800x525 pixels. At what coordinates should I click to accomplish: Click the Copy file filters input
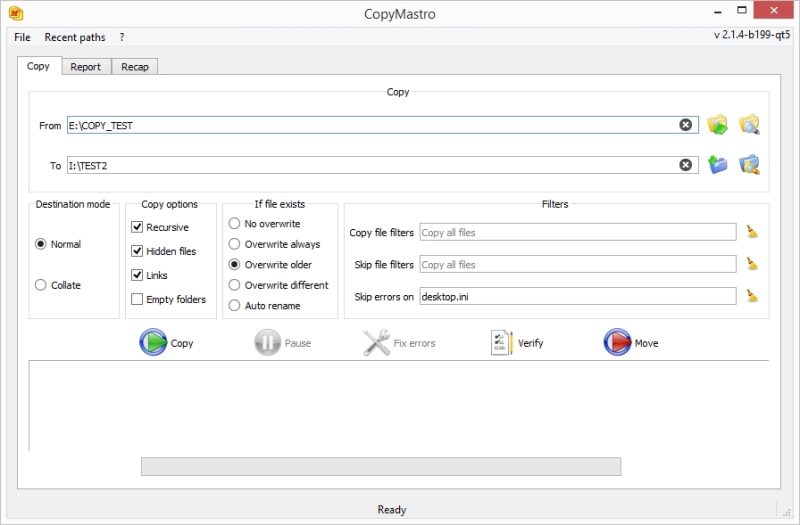[578, 232]
